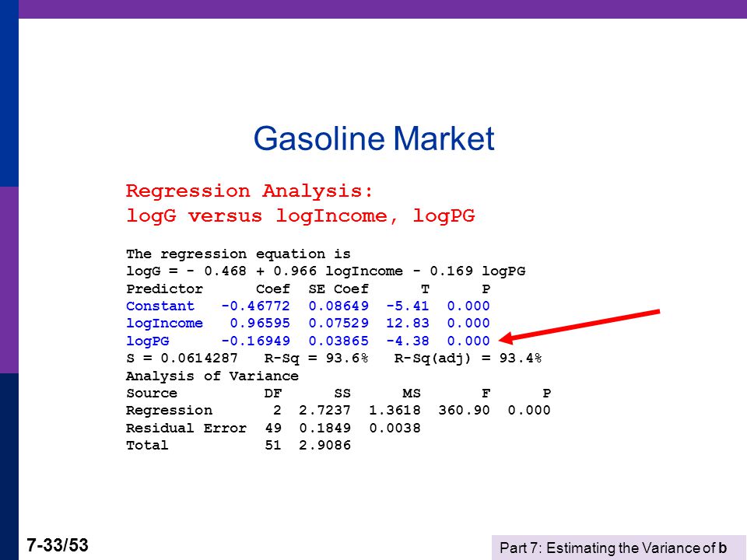This screenshot has height=560, width=747.
Task: Select the "Coef" column header
Action: coord(273,289)
